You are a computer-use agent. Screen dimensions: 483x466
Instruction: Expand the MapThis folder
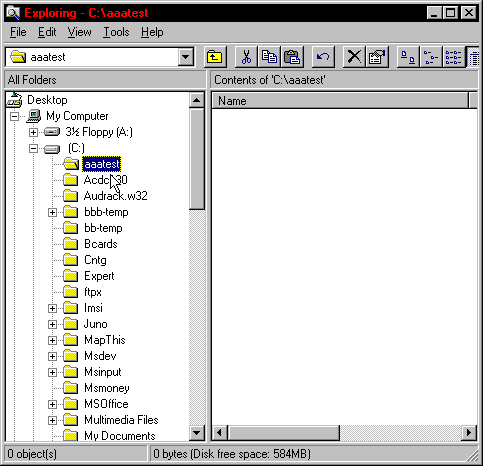(52, 340)
